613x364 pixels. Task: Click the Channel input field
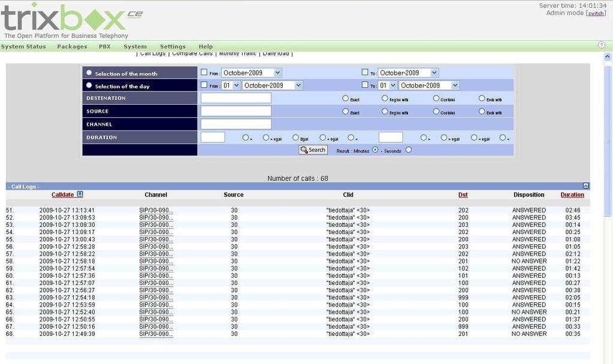point(235,124)
